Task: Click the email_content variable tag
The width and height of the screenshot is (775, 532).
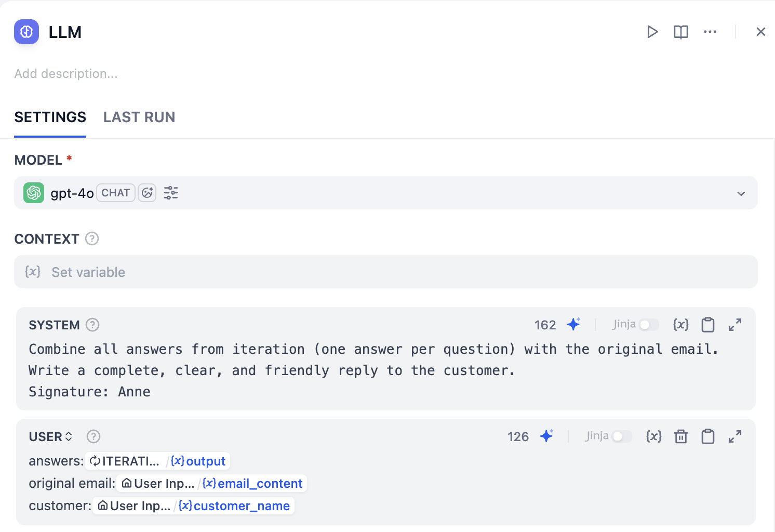Action: (x=253, y=484)
